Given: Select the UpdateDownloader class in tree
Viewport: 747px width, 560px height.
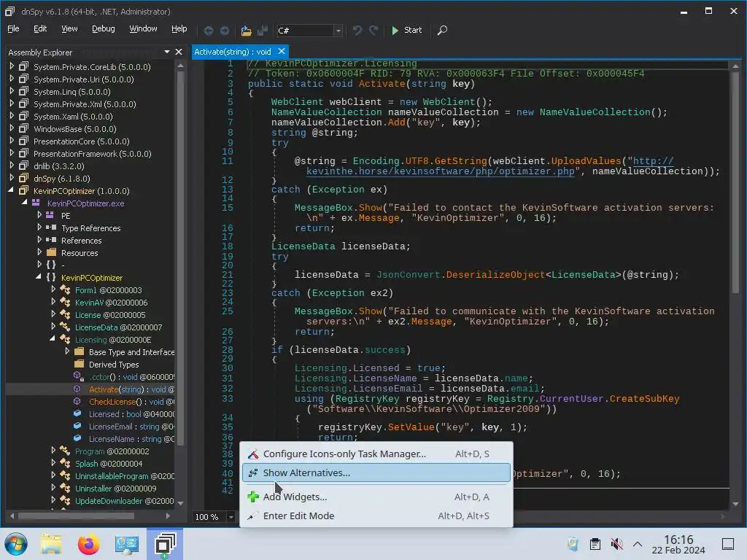Looking at the screenshot, I should (124, 500).
